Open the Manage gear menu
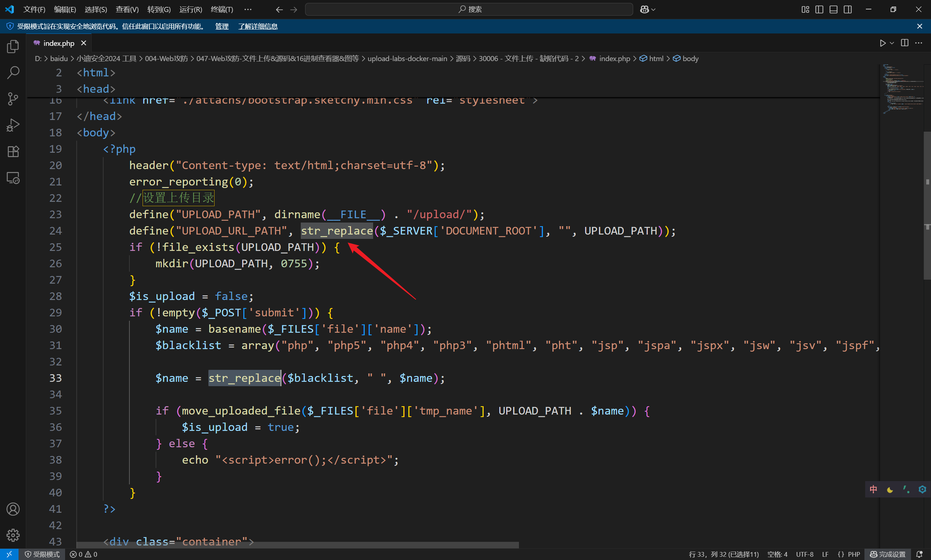The image size is (931, 560). point(13,535)
